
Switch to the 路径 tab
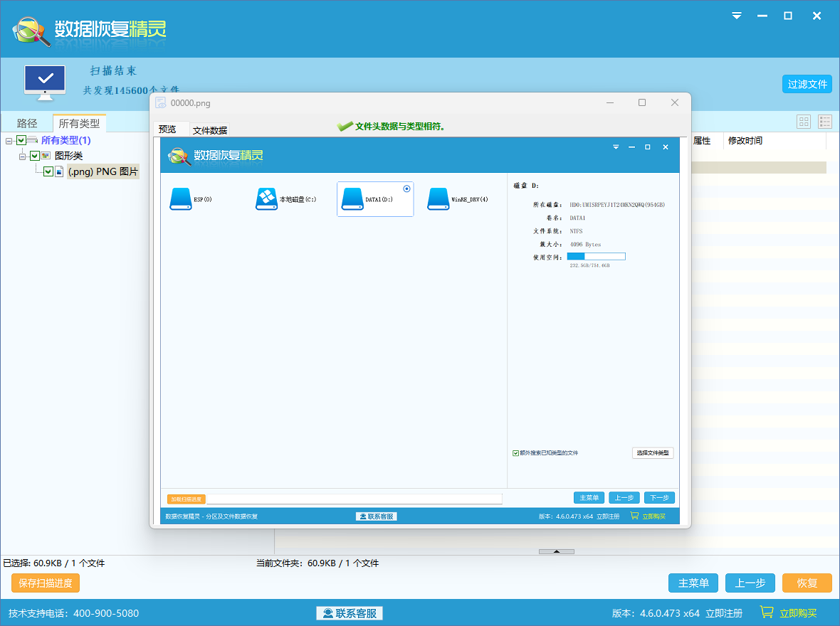(27, 123)
